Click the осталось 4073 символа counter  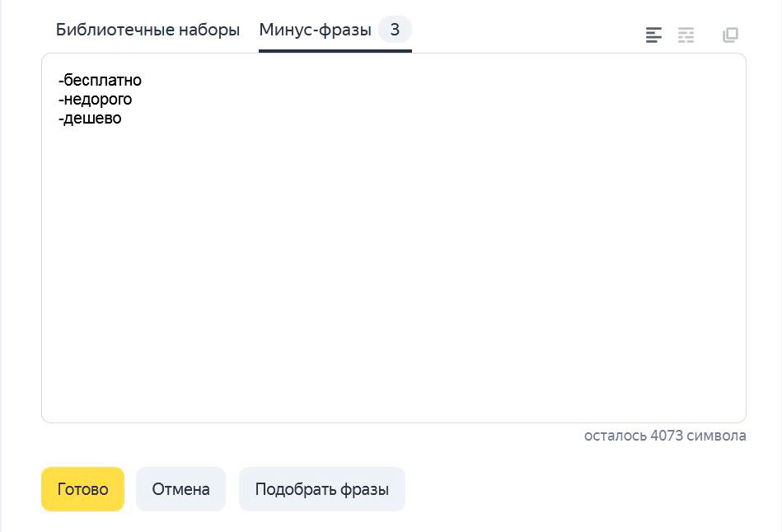[665, 436]
